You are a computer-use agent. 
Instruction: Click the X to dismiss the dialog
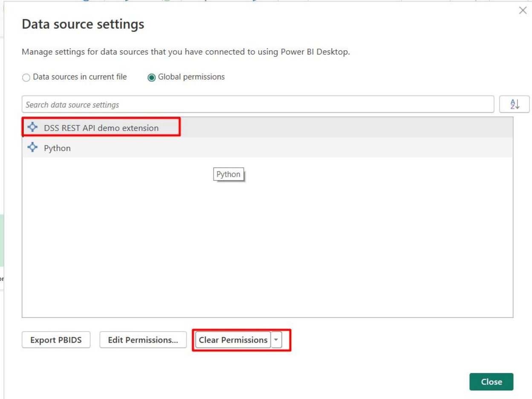(x=523, y=10)
